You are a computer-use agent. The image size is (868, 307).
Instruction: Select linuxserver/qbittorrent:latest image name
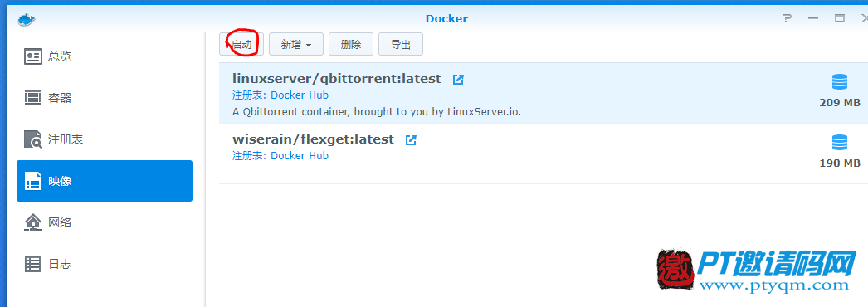click(337, 79)
